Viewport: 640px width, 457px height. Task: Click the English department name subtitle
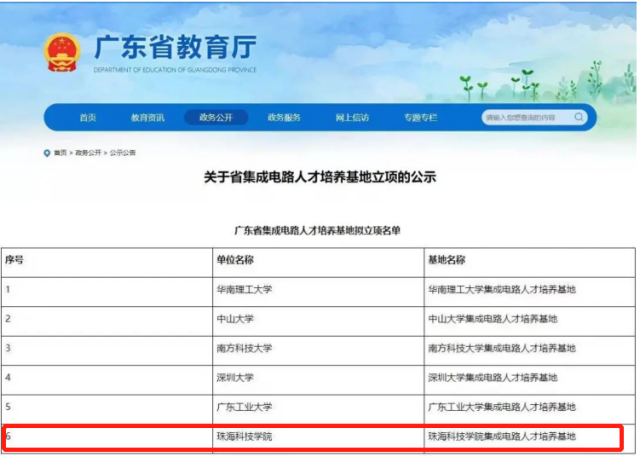(175, 70)
